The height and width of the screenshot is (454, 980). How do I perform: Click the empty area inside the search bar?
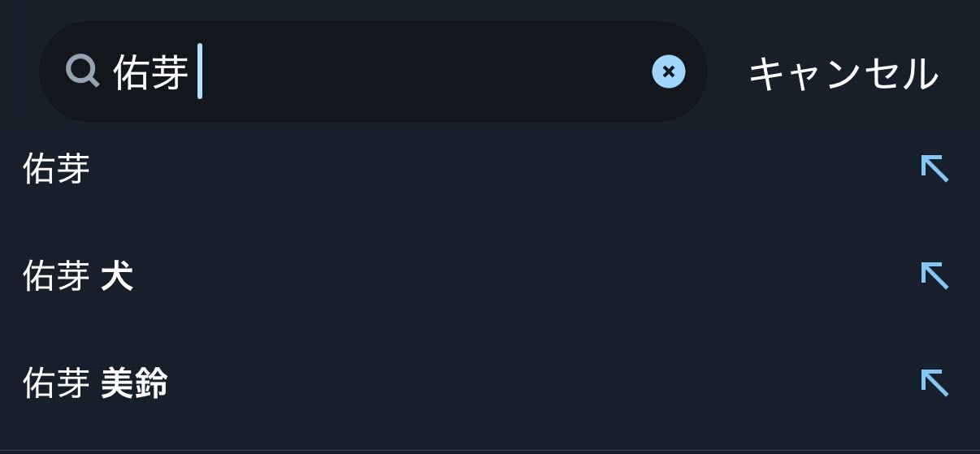(x=423, y=71)
